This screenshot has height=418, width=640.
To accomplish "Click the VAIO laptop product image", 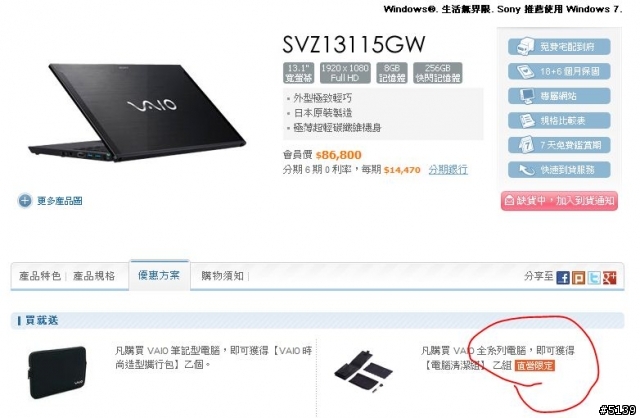I will pos(137,112).
